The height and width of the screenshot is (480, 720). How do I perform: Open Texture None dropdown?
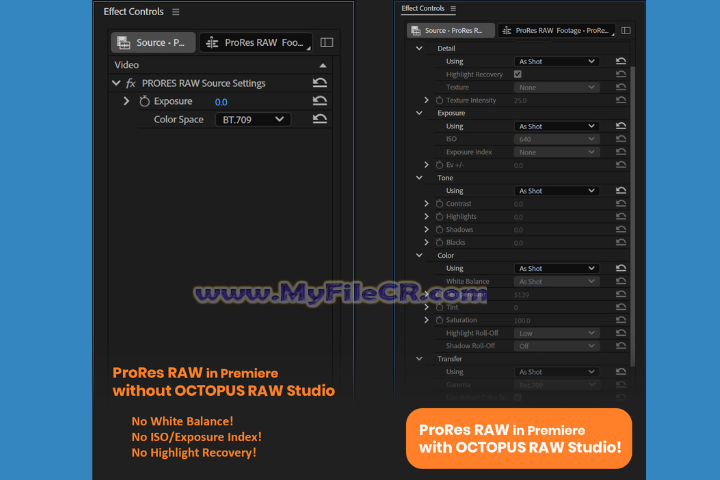coord(556,87)
